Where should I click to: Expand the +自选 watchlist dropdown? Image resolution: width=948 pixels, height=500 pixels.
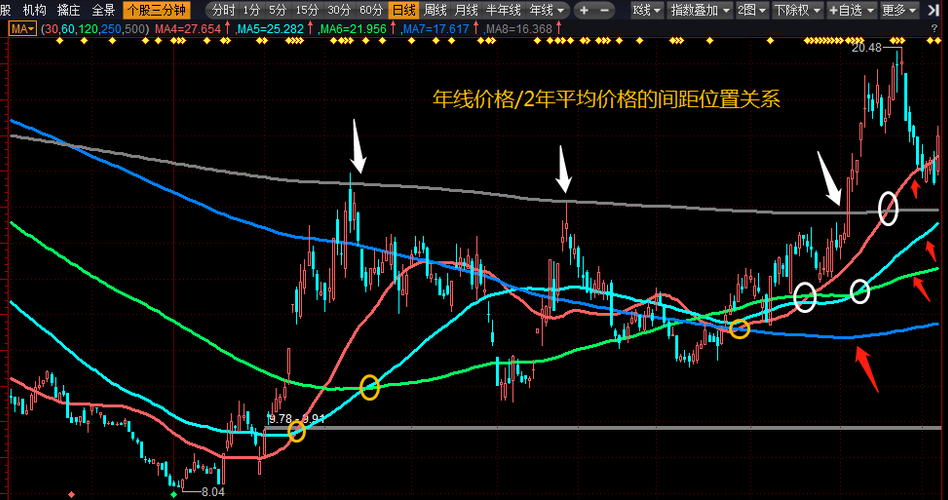(x=851, y=10)
